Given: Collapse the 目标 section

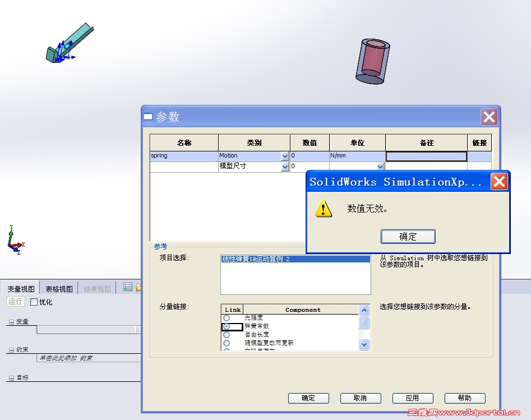Looking at the screenshot, I should coord(11,378).
